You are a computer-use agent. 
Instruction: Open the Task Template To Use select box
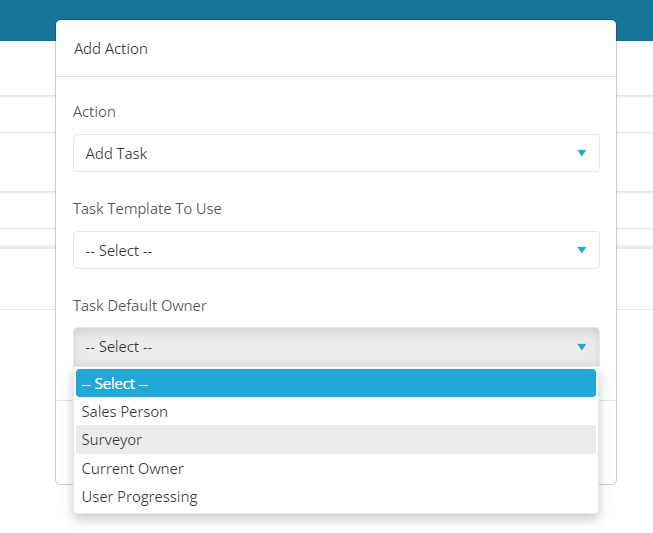336,250
